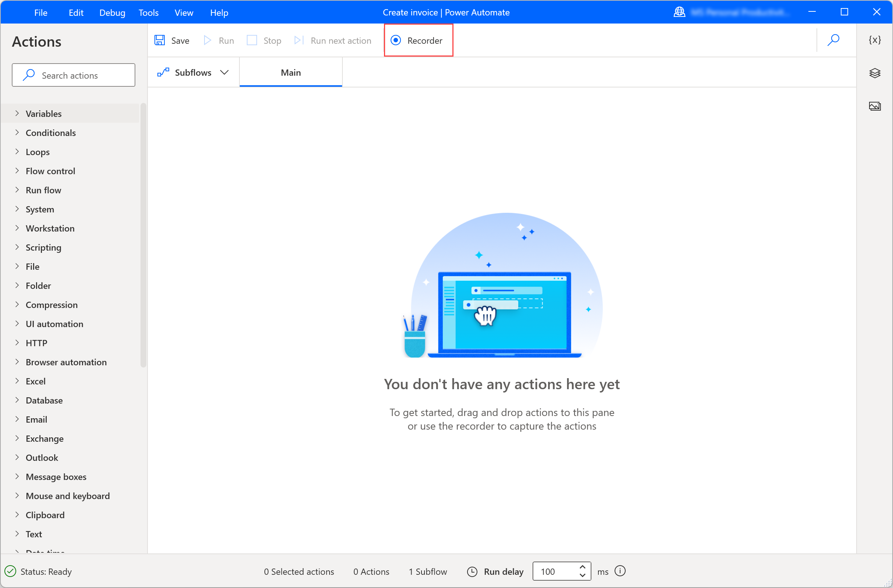893x588 pixels.
Task: Toggle the Recorder button on
Action: pos(417,40)
